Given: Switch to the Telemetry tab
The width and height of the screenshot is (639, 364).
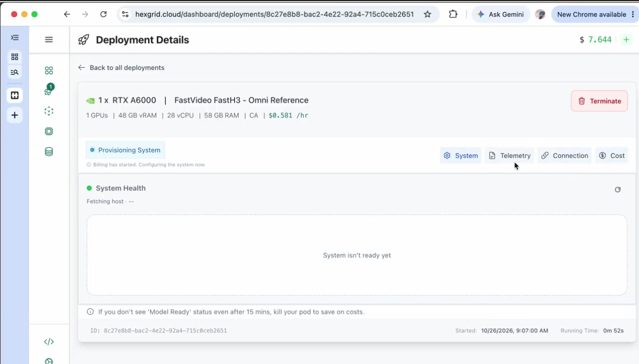Looking at the screenshot, I should (509, 155).
